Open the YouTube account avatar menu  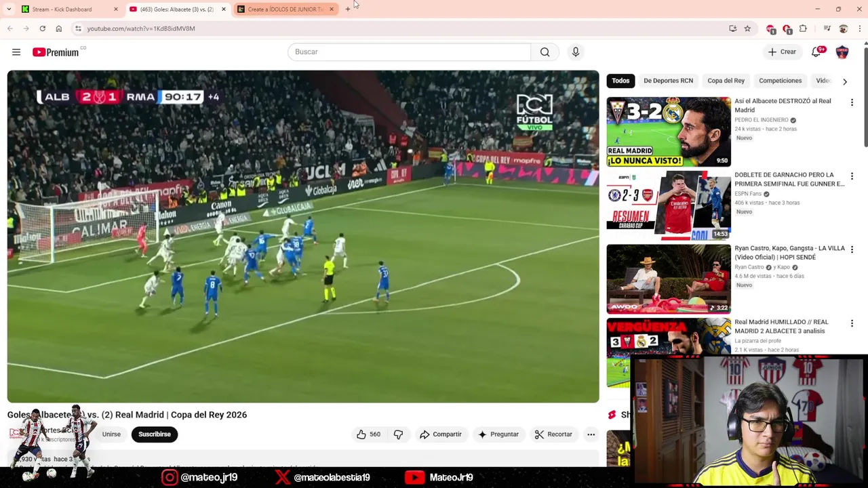pyautogui.click(x=842, y=52)
